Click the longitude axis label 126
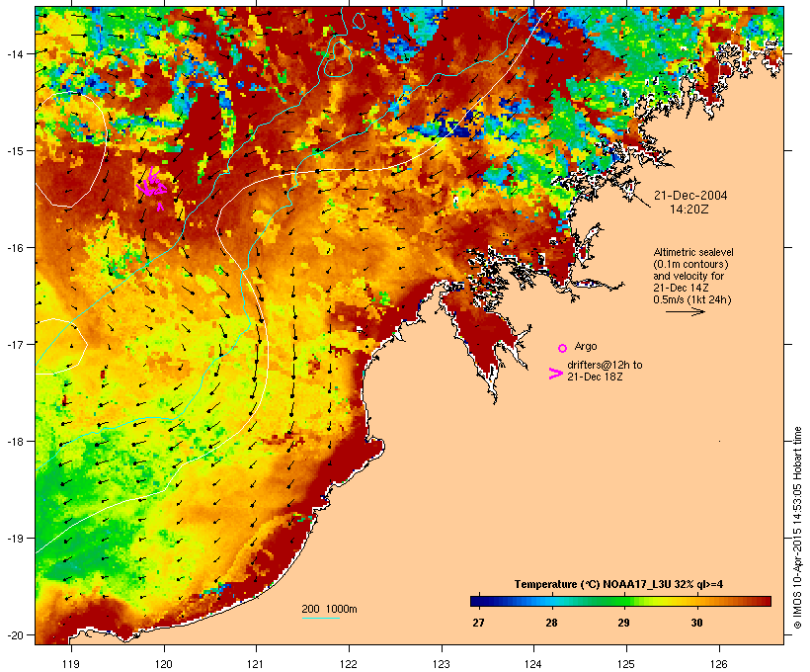 [x=719, y=664]
